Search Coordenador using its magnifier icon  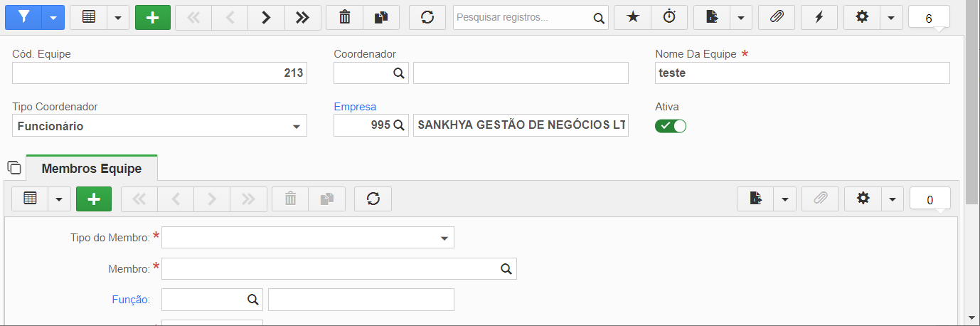coord(398,73)
